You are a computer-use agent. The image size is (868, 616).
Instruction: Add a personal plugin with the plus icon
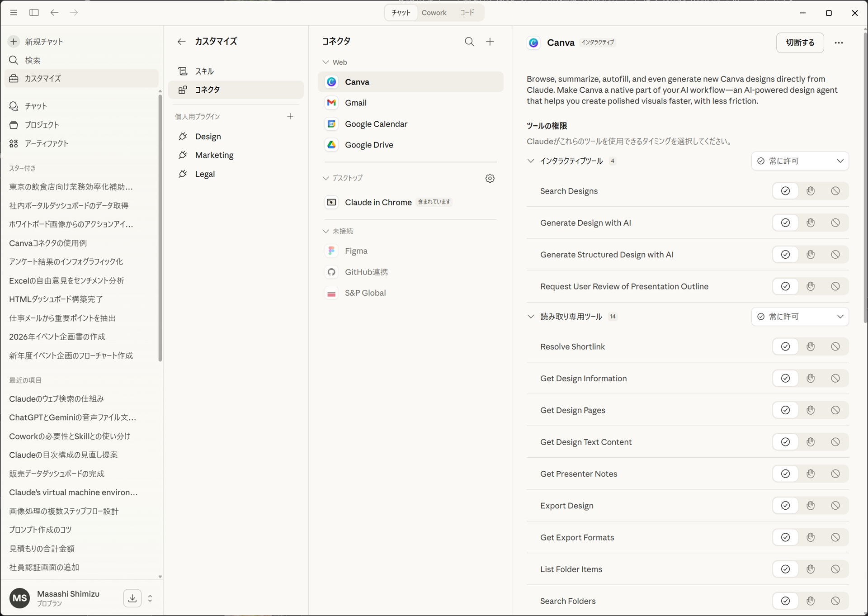tap(290, 116)
